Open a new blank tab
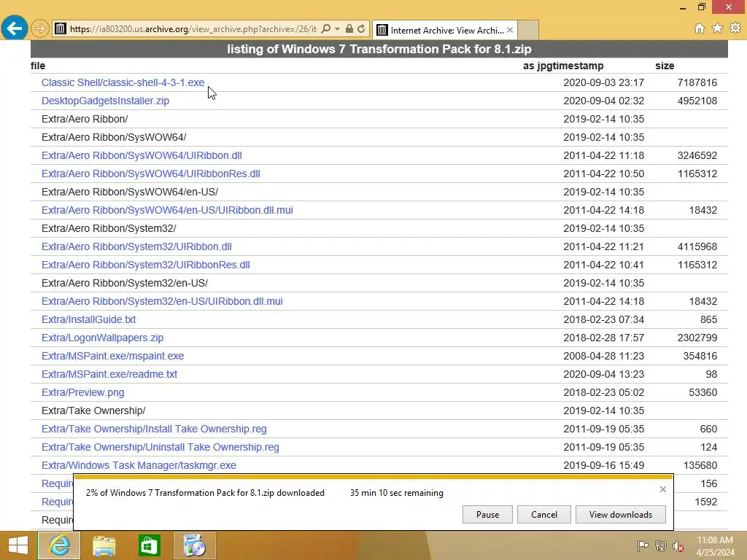 pyautogui.click(x=528, y=30)
